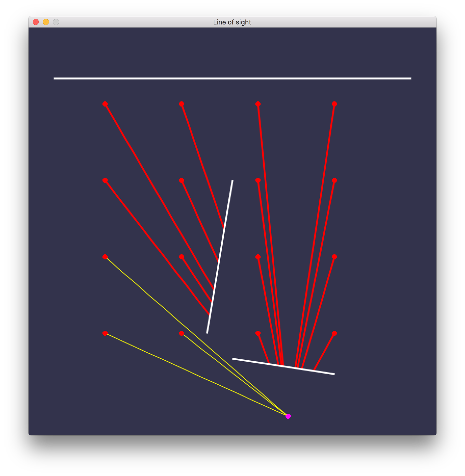Minimize the Line of sight window
The image size is (465, 476).
point(46,22)
